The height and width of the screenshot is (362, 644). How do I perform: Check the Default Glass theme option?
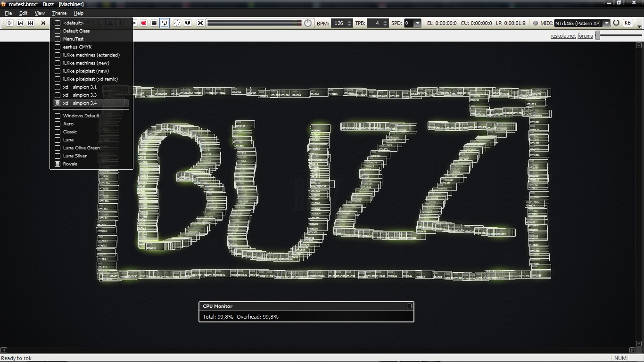pos(58,31)
